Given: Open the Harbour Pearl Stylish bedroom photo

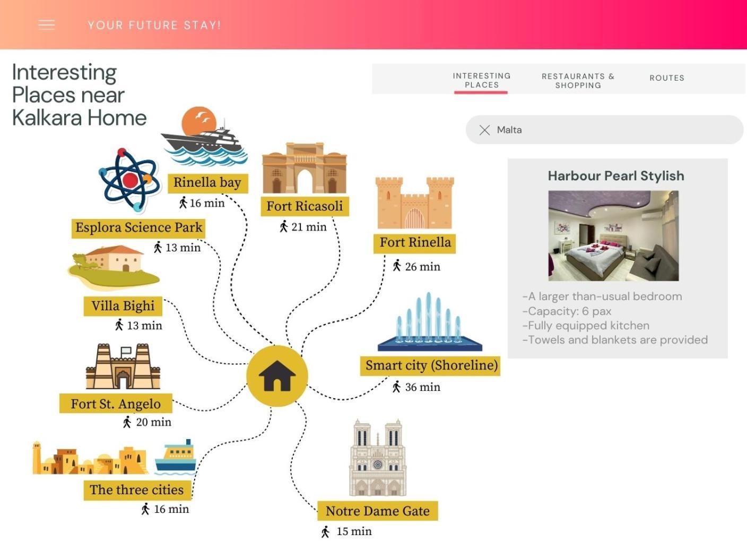Looking at the screenshot, I should click(x=613, y=236).
